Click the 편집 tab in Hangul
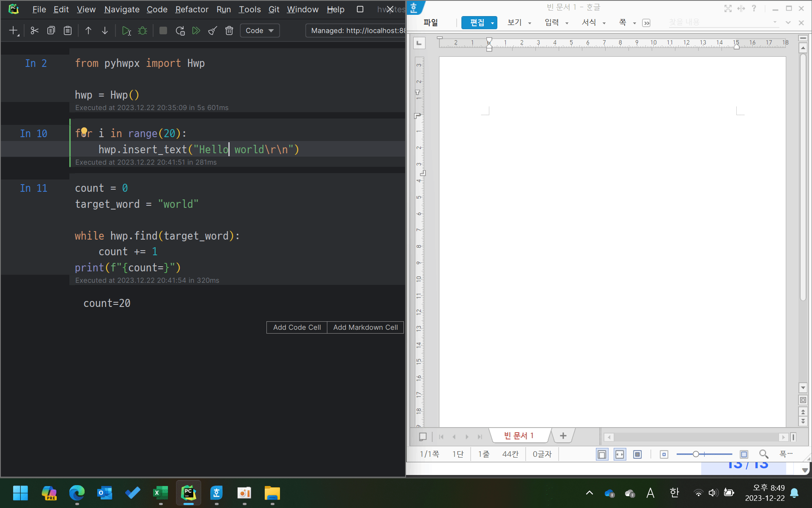Image resolution: width=812 pixels, height=508 pixels. pyautogui.click(x=477, y=22)
